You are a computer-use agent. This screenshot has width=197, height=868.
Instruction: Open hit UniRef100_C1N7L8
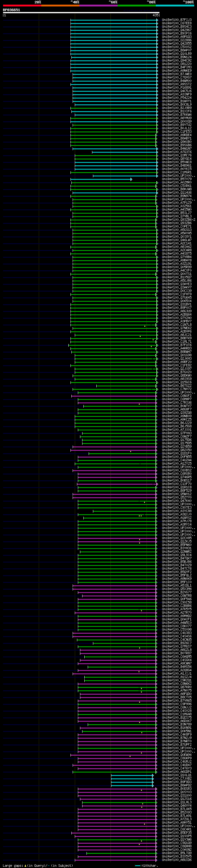[176, 325]
